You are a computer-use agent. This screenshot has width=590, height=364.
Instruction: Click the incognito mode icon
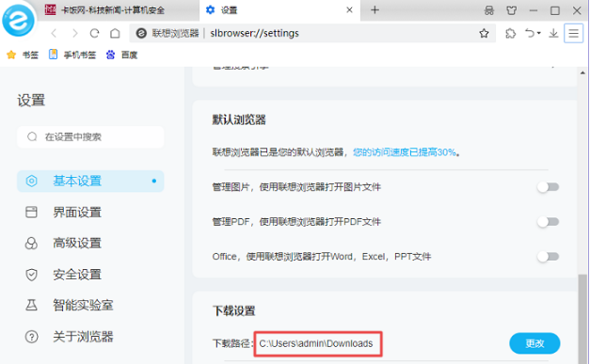click(488, 10)
